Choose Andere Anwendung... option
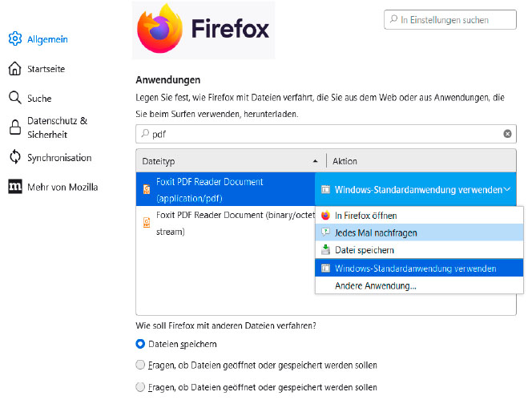 click(x=419, y=285)
